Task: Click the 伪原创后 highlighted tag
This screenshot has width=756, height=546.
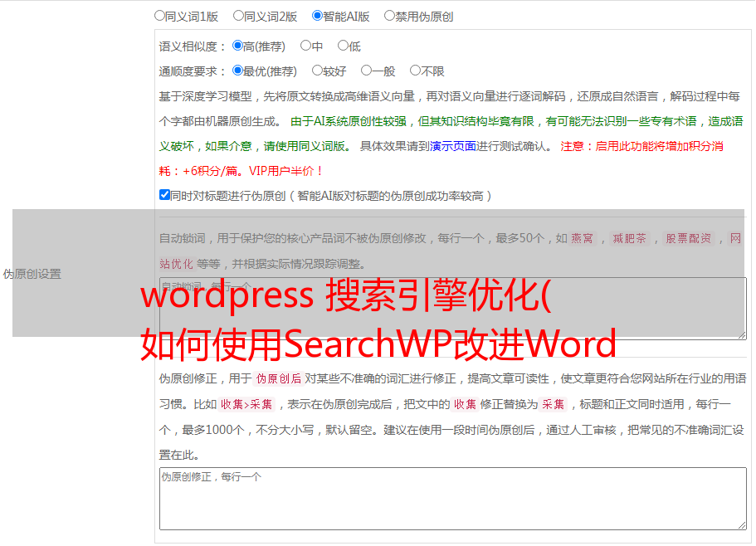Action: [279, 378]
